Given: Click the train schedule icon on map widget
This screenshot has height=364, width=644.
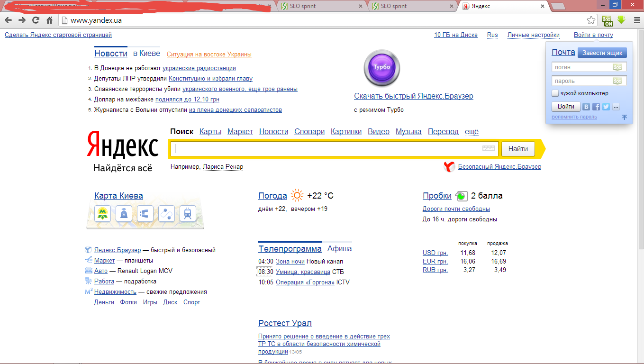Looking at the screenshot, I should point(188,213).
